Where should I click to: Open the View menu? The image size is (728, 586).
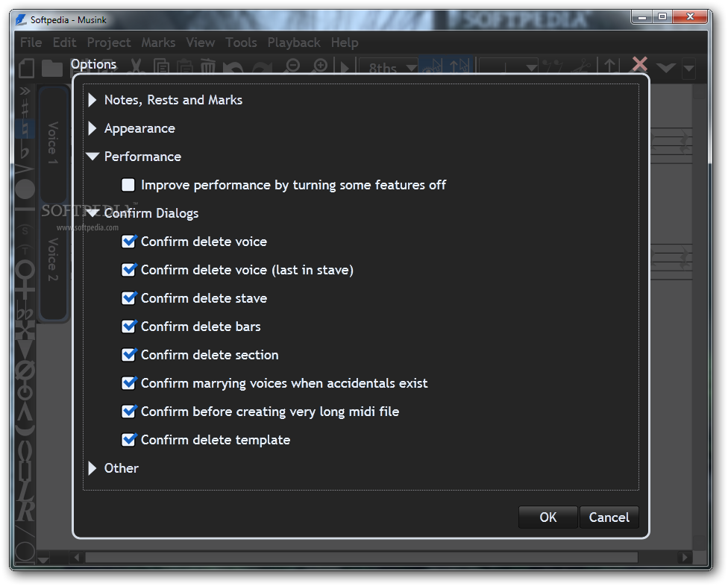point(201,42)
